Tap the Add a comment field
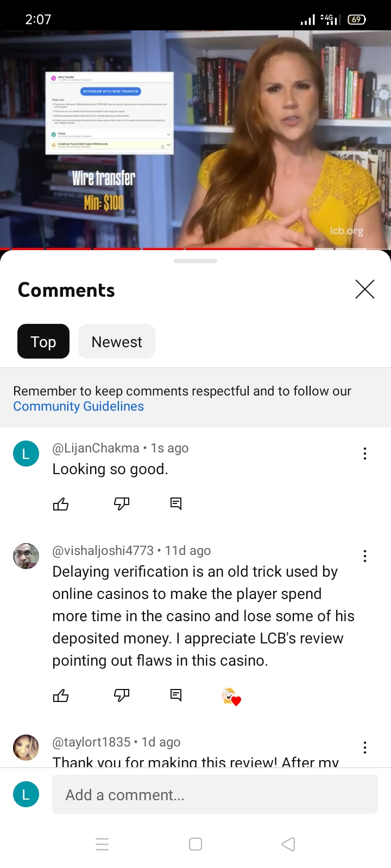The image size is (391, 868). pyautogui.click(x=215, y=794)
